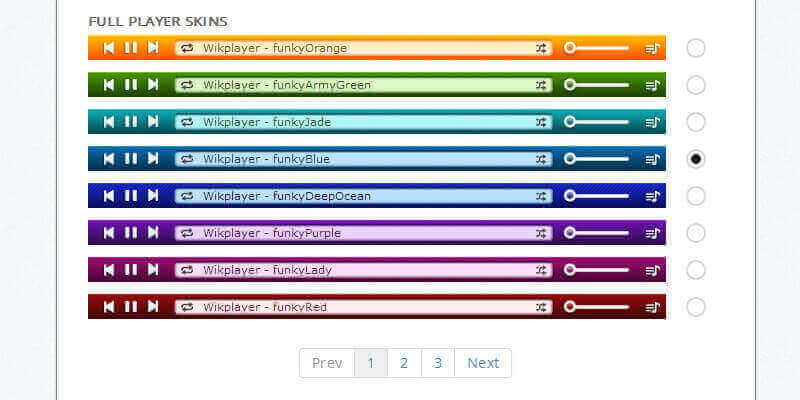Pause the funkyRed player

click(131, 307)
